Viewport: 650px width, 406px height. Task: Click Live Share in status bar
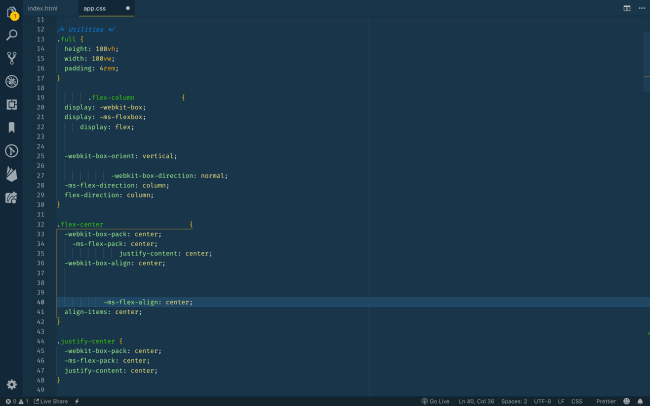pos(50,401)
